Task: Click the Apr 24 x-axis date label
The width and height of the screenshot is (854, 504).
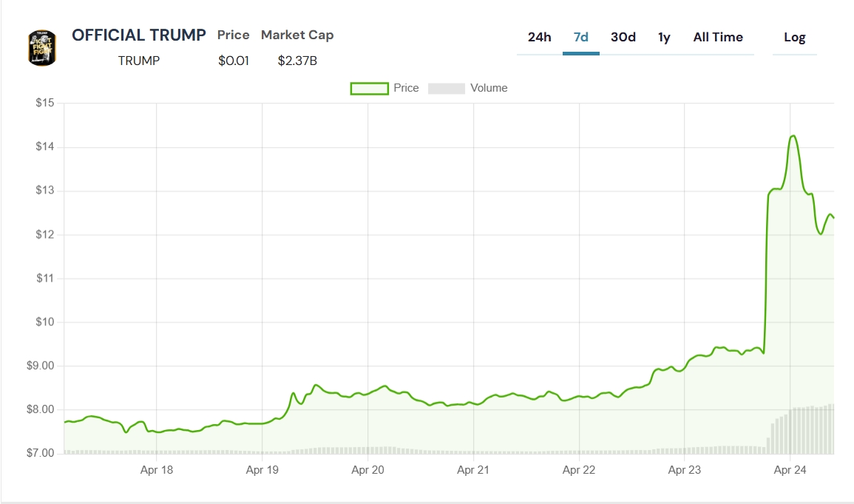Action: 790,470
